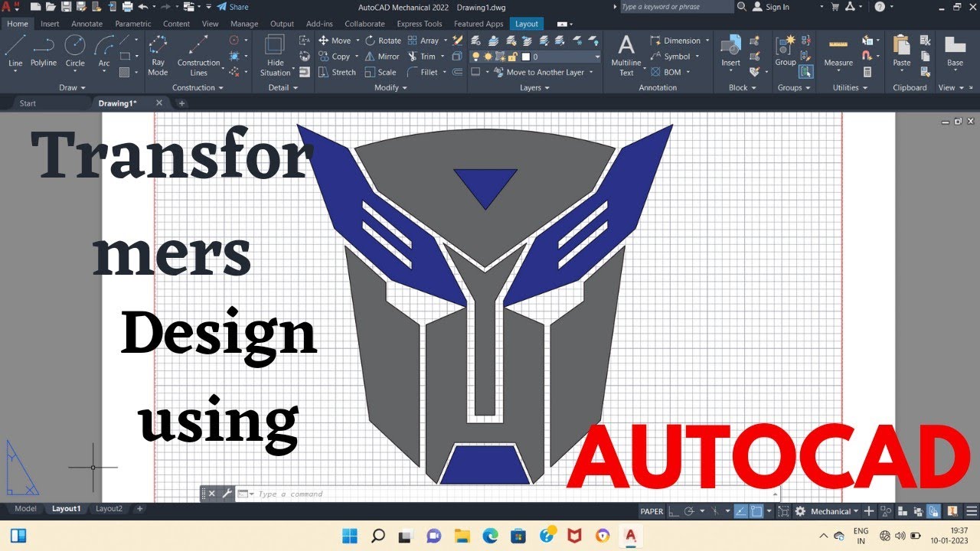This screenshot has width=980, height=551.
Task: Toggle PAPER space button in status bar
Action: pyautogui.click(x=652, y=511)
